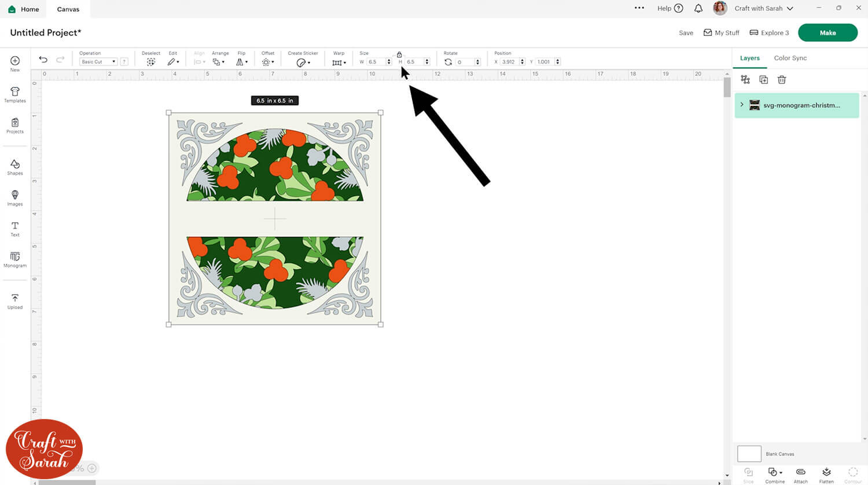This screenshot has width=868, height=485.
Task: Click the Rotate angle input field
Action: click(x=465, y=62)
